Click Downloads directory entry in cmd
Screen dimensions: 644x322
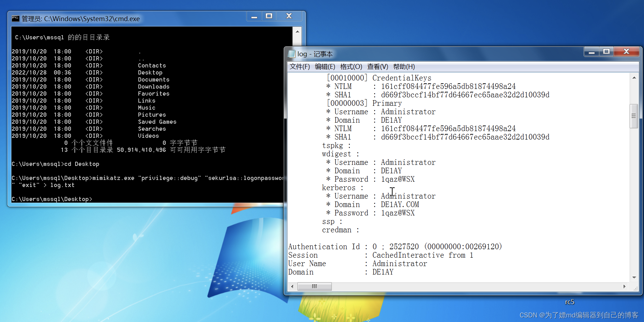153,86
